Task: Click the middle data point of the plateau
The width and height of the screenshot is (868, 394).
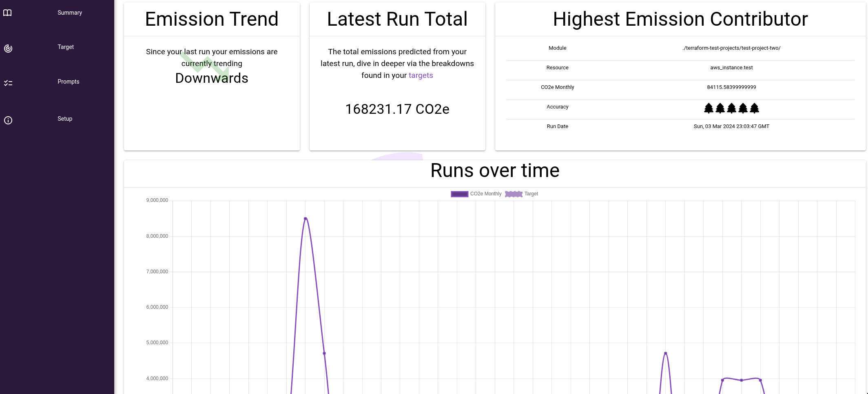Action: [741, 380]
